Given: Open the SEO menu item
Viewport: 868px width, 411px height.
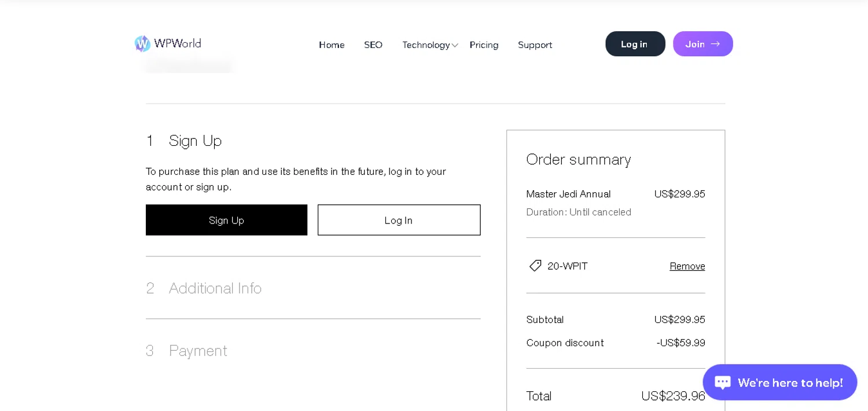Looking at the screenshot, I should (x=373, y=45).
